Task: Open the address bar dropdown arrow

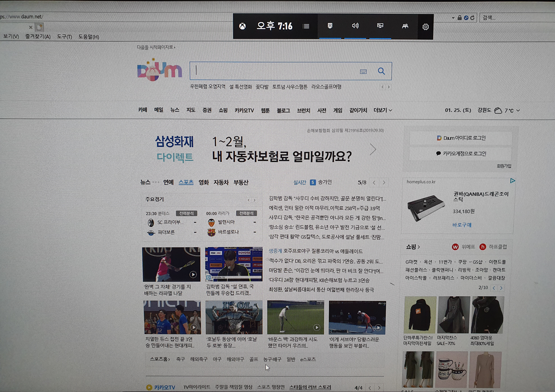Action: tap(453, 18)
